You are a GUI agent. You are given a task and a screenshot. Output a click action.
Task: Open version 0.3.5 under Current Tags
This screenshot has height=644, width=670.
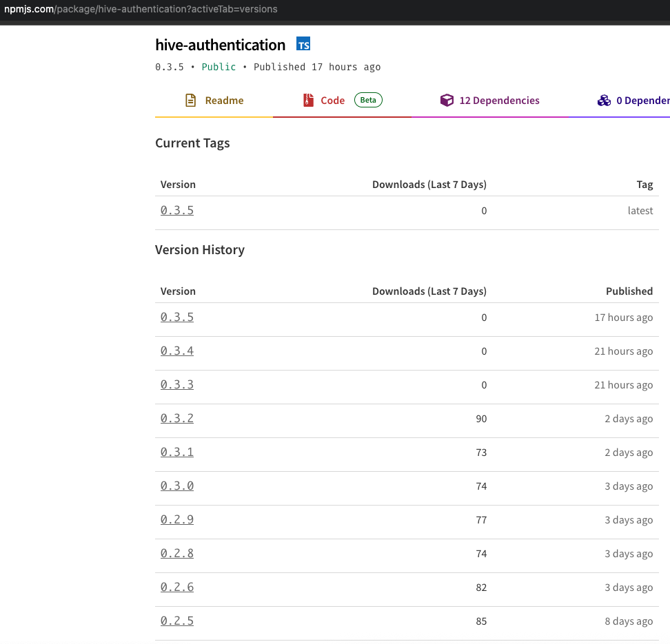pyautogui.click(x=177, y=211)
